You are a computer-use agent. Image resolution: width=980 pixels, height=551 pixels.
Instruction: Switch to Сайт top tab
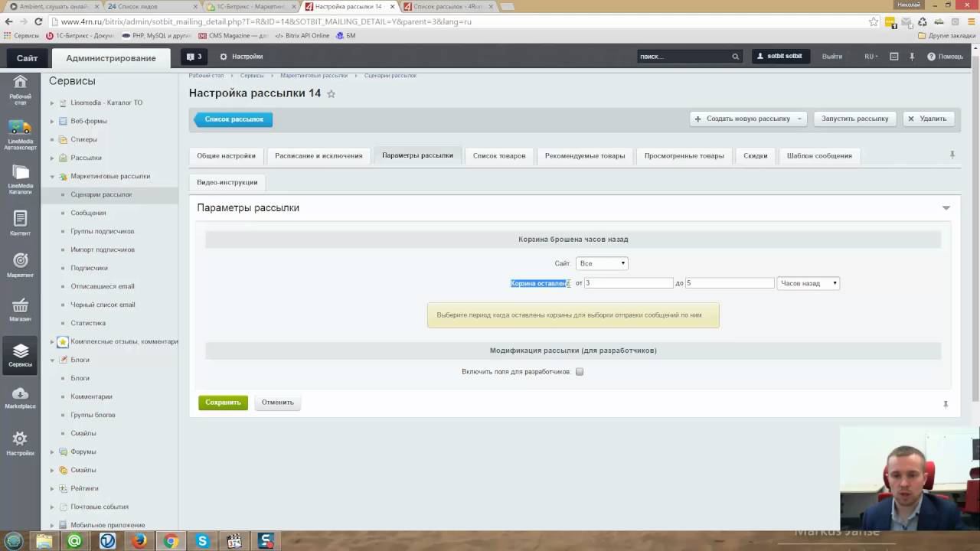[x=27, y=58]
